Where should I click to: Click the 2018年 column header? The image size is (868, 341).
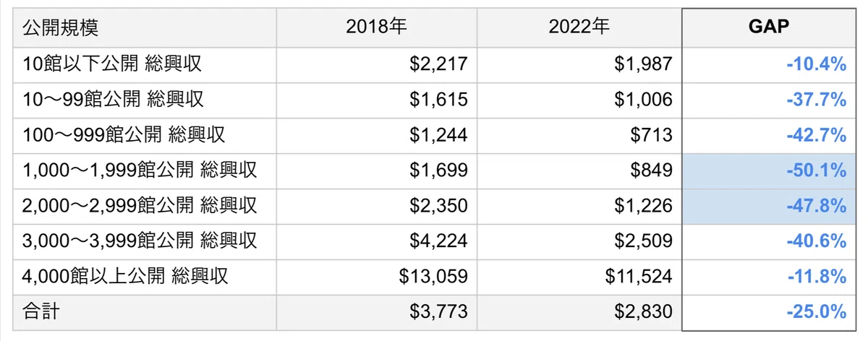coord(376,27)
